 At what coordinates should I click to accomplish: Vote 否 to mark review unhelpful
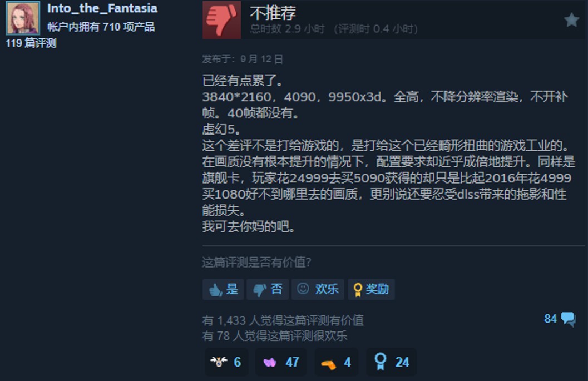pyautogui.click(x=268, y=289)
